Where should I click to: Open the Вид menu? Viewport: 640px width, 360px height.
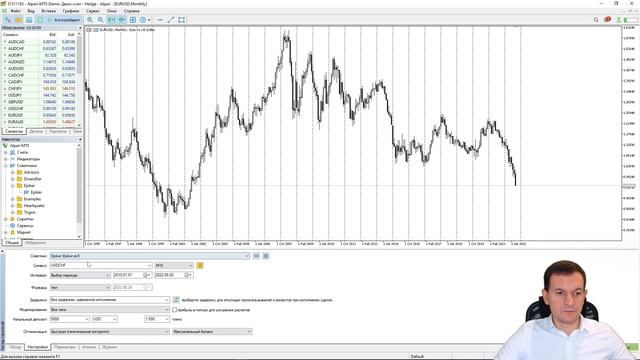click(x=31, y=11)
